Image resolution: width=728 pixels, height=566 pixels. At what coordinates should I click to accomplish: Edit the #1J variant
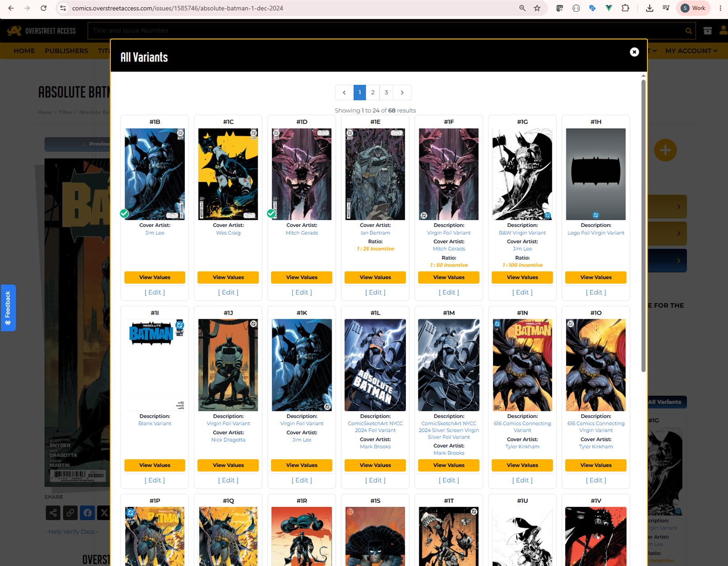[x=228, y=480]
